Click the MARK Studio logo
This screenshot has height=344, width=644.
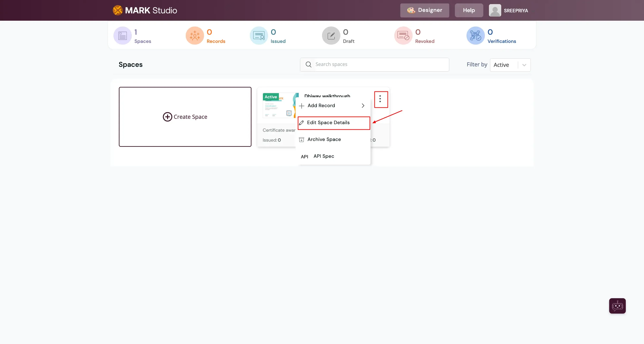click(145, 10)
